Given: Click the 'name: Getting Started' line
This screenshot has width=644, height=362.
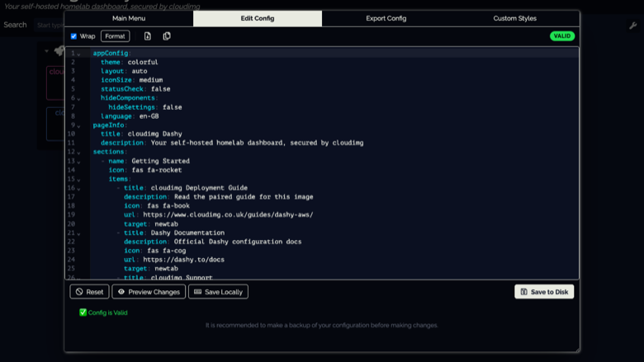Looking at the screenshot, I should click(x=149, y=161).
